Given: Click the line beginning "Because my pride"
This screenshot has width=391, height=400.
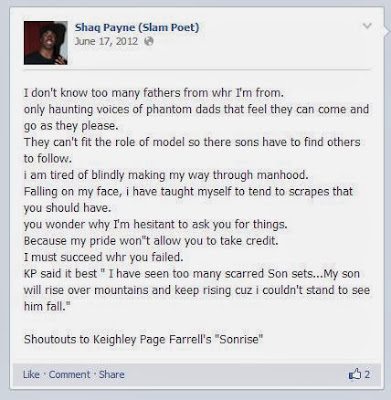Looking at the screenshot, I should 151,241.
